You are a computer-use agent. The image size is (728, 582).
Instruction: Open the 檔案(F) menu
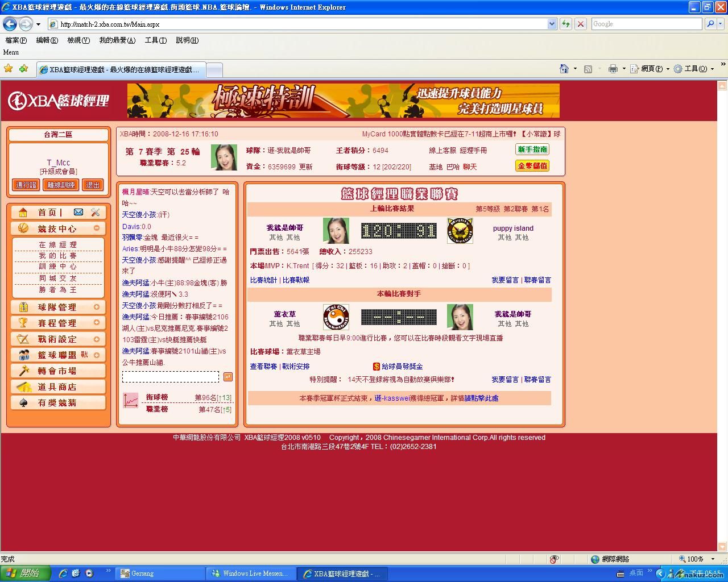pos(16,40)
